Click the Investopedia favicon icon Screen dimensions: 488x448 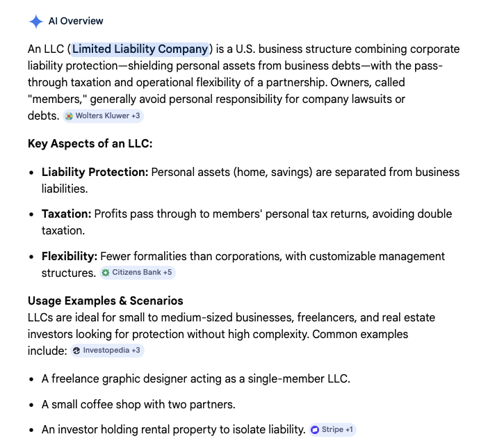tap(76, 351)
